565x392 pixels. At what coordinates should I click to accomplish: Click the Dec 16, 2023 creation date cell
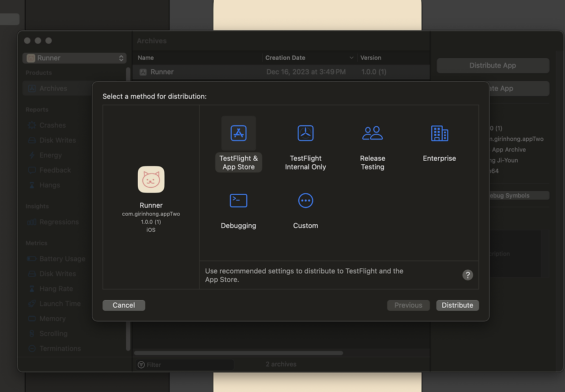click(x=306, y=72)
